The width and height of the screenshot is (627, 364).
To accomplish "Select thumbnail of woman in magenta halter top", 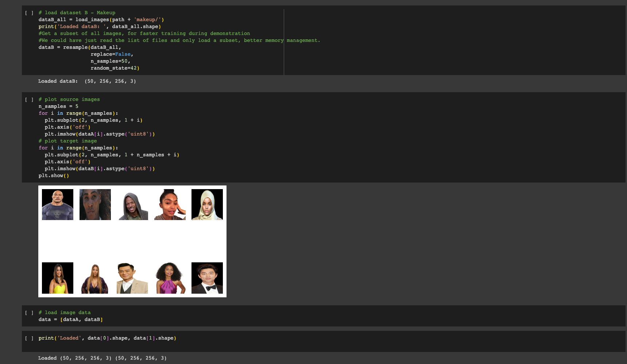I will click(x=170, y=278).
